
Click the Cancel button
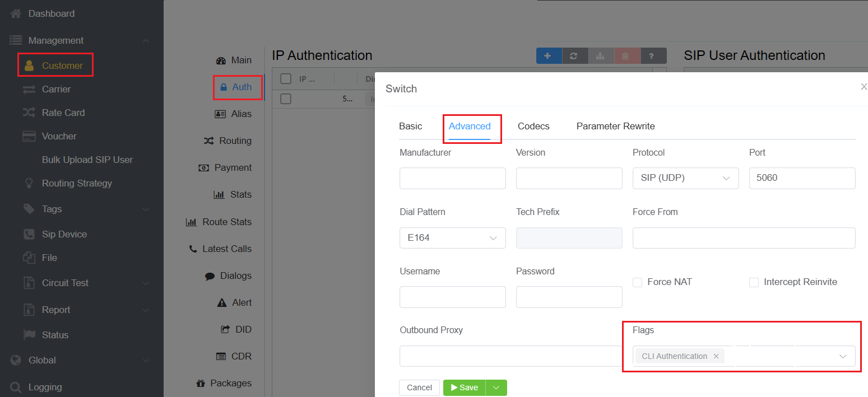419,387
